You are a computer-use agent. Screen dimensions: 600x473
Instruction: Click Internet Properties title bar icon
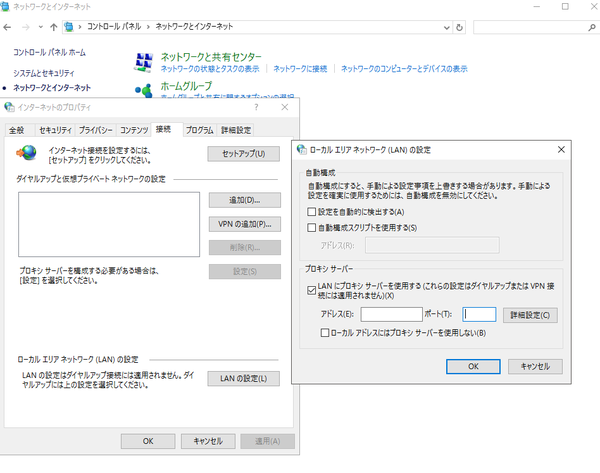pyautogui.click(x=10, y=107)
